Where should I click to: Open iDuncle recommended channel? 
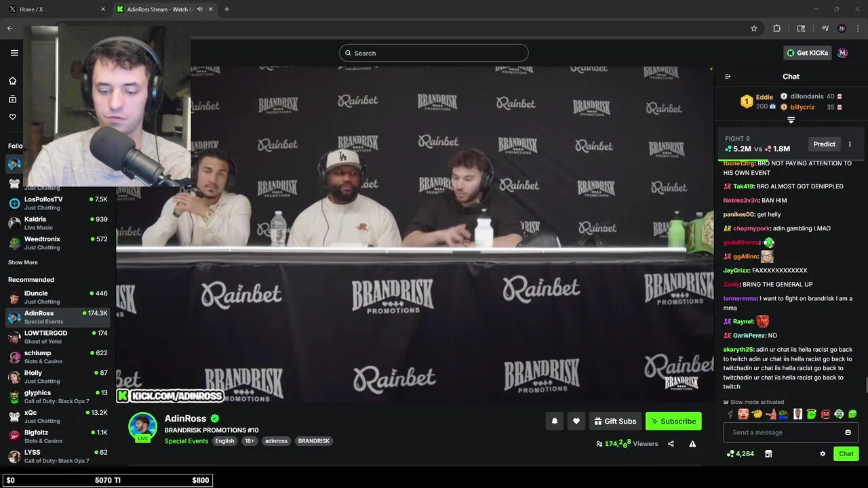click(58, 297)
